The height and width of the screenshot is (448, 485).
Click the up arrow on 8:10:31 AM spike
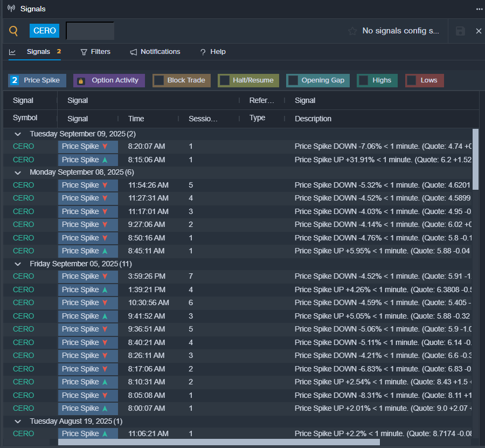pyautogui.click(x=105, y=382)
